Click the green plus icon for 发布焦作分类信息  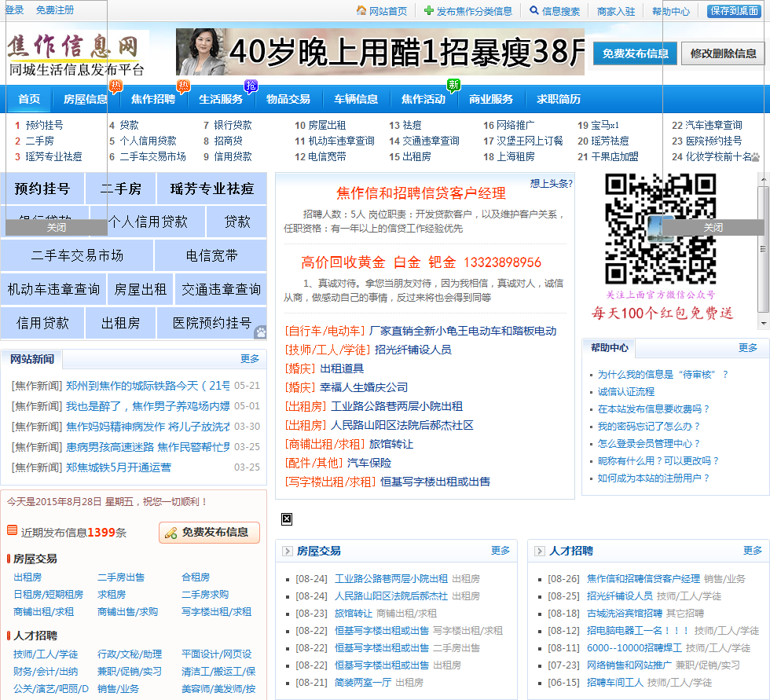pos(429,10)
